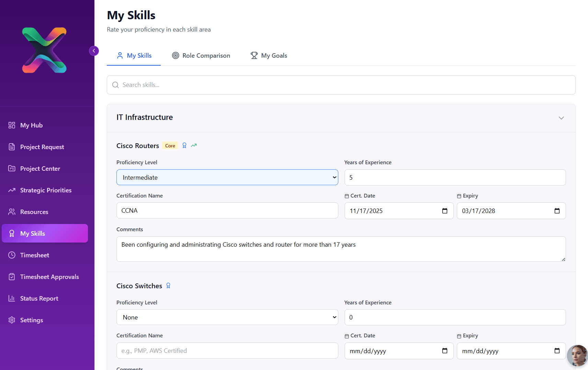Click the Settings gear icon
The height and width of the screenshot is (370, 588).
[12, 320]
